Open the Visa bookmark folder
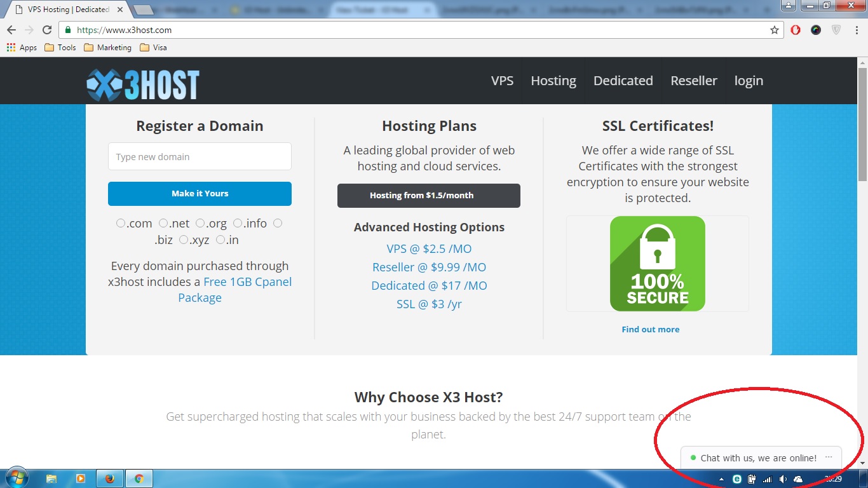 153,48
